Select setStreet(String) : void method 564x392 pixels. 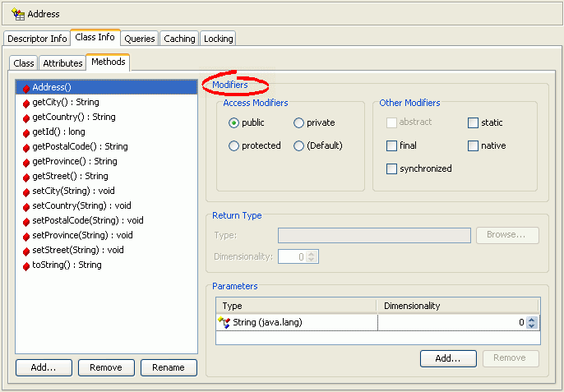[107, 250]
